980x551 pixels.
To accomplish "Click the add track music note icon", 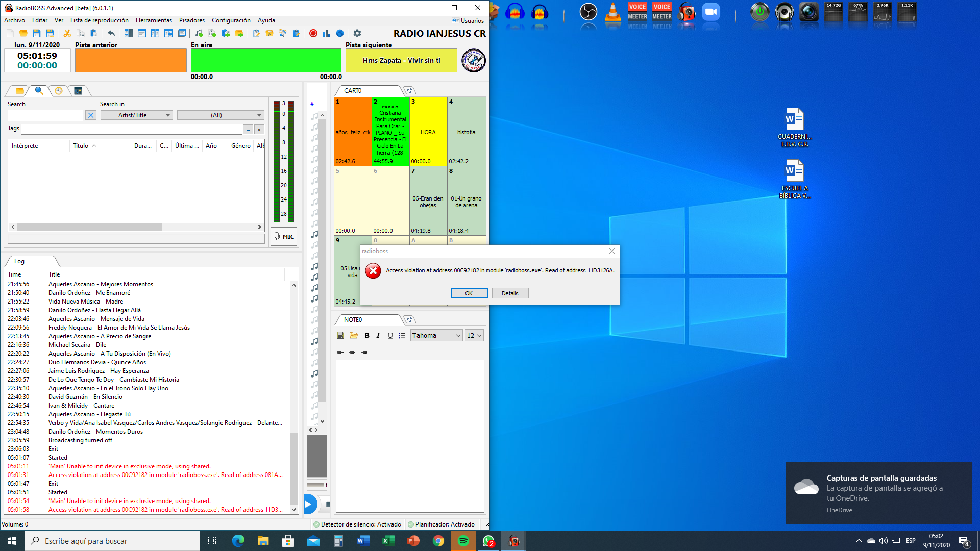I will [199, 34].
